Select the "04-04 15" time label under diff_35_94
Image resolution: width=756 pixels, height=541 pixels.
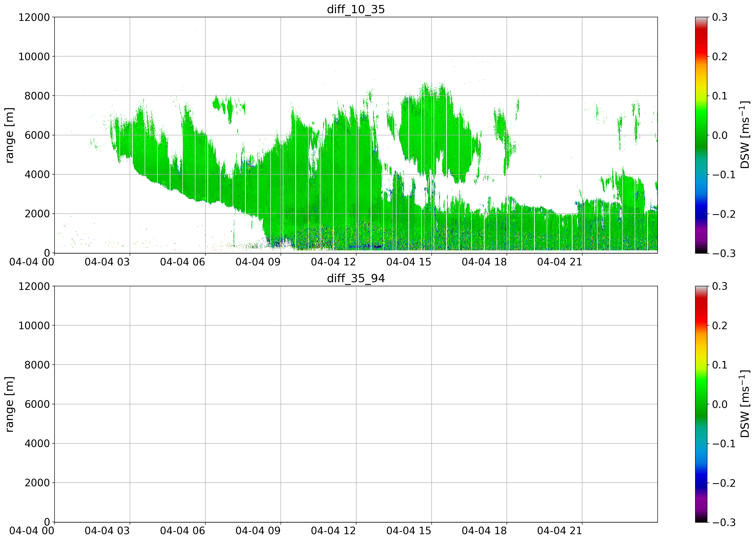[409, 531]
